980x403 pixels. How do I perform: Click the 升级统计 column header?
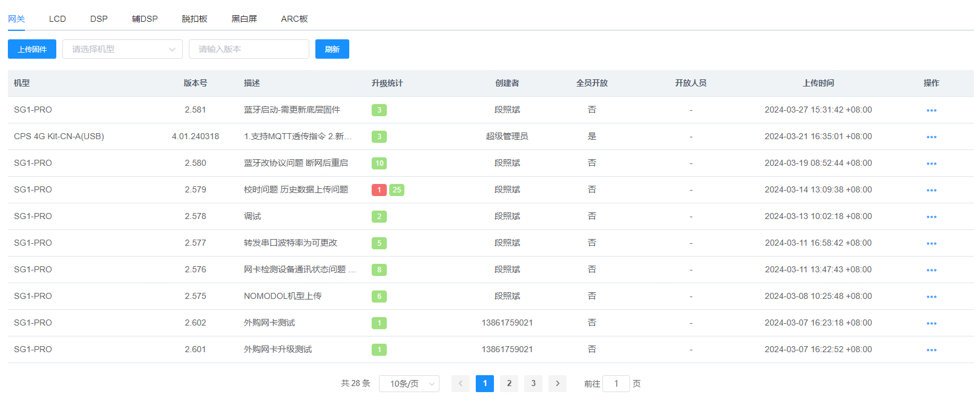click(387, 83)
